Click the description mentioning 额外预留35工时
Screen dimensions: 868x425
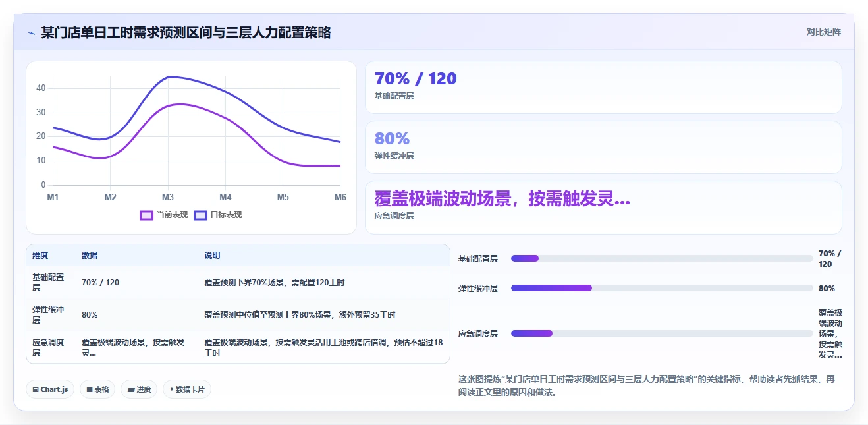coord(300,315)
